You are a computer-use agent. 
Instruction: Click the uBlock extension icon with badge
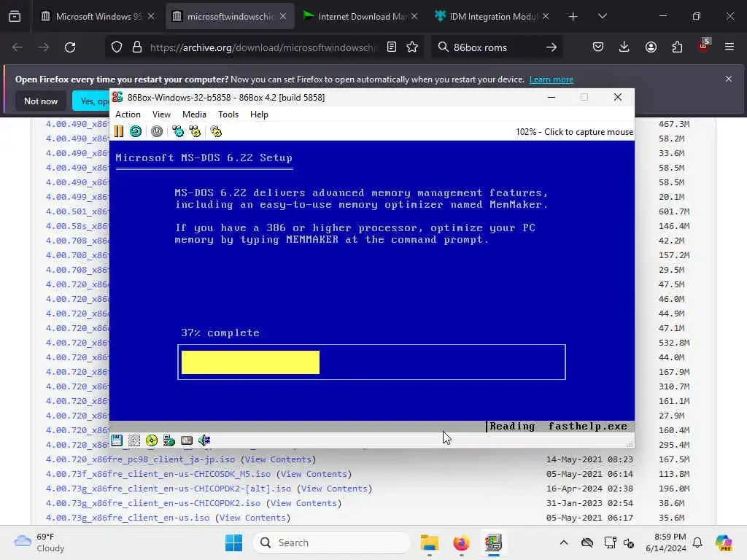[x=704, y=46]
